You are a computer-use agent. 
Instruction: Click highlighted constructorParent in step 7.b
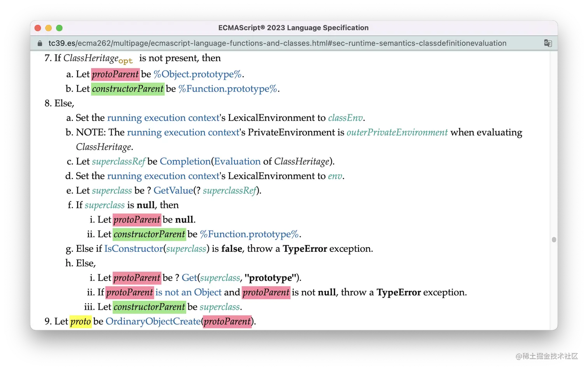[x=128, y=89]
